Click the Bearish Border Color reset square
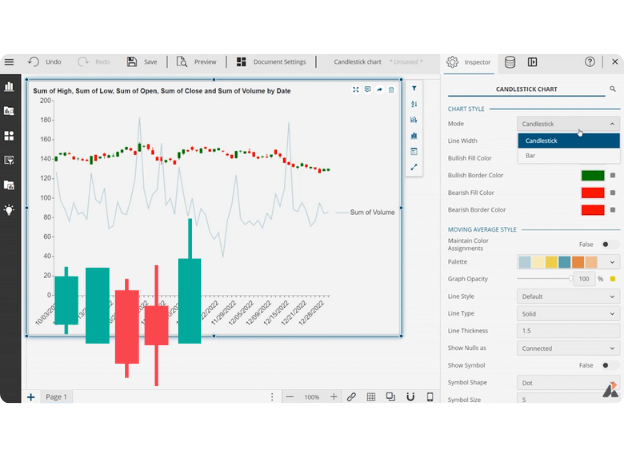This screenshot has height=457, width=624. (613, 210)
